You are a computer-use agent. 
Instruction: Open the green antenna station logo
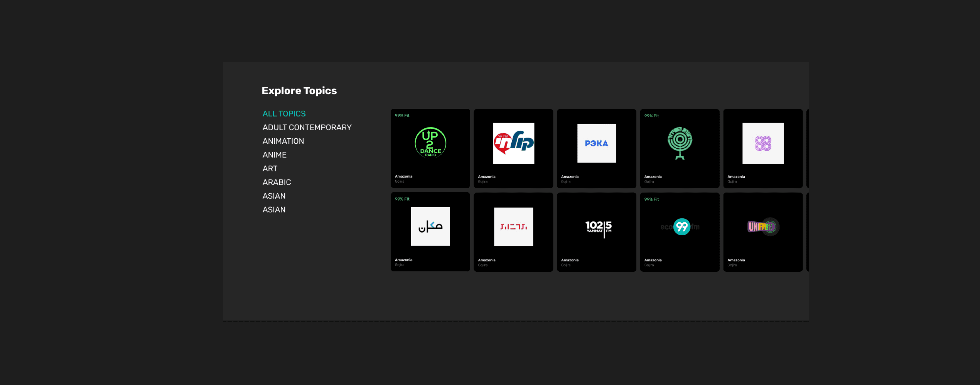680,143
